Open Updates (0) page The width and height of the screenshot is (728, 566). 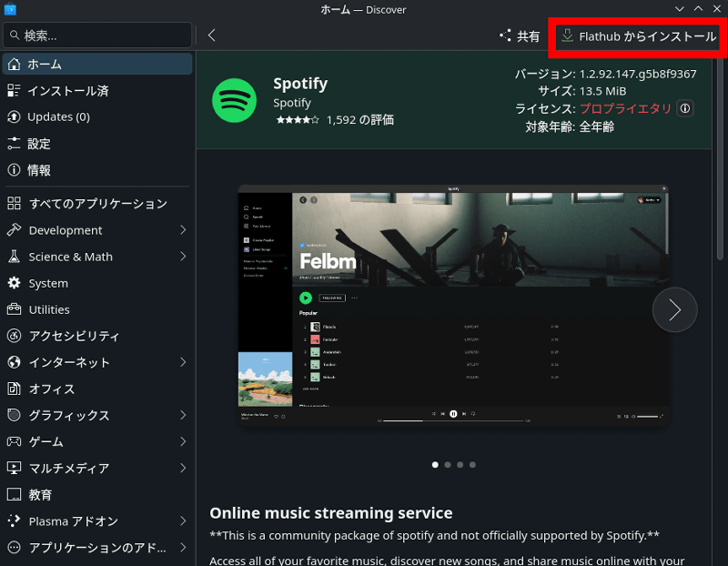point(97,117)
